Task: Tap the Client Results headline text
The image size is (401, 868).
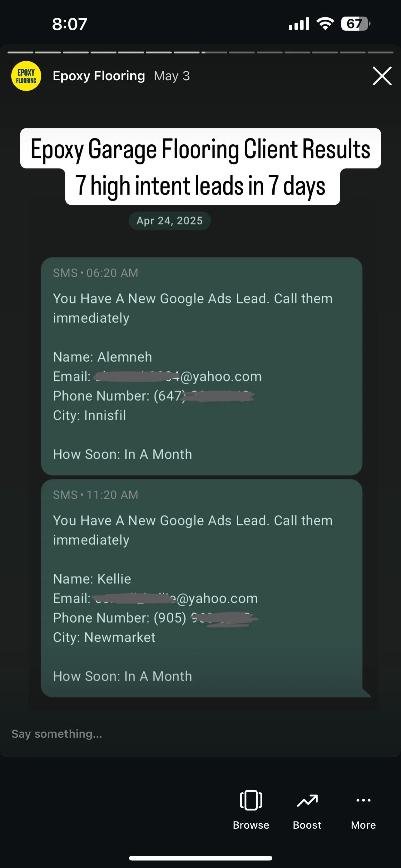Action: pyautogui.click(x=201, y=149)
